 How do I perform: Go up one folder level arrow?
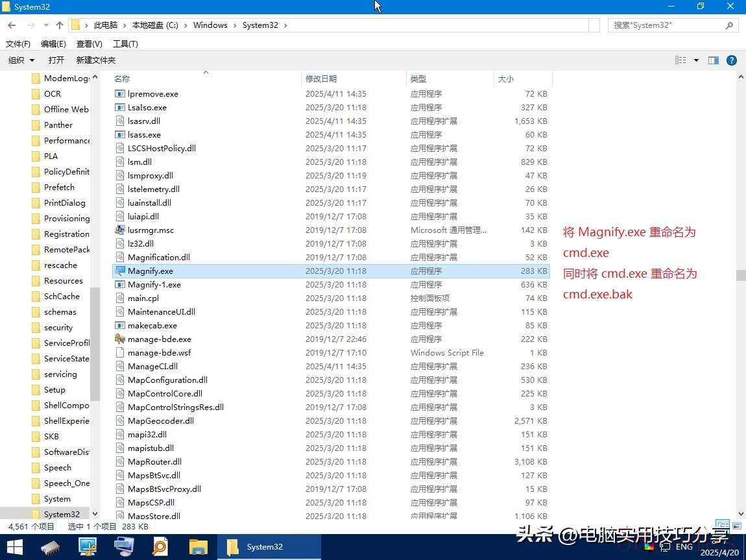pyautogui.click(x=60, y=25)
